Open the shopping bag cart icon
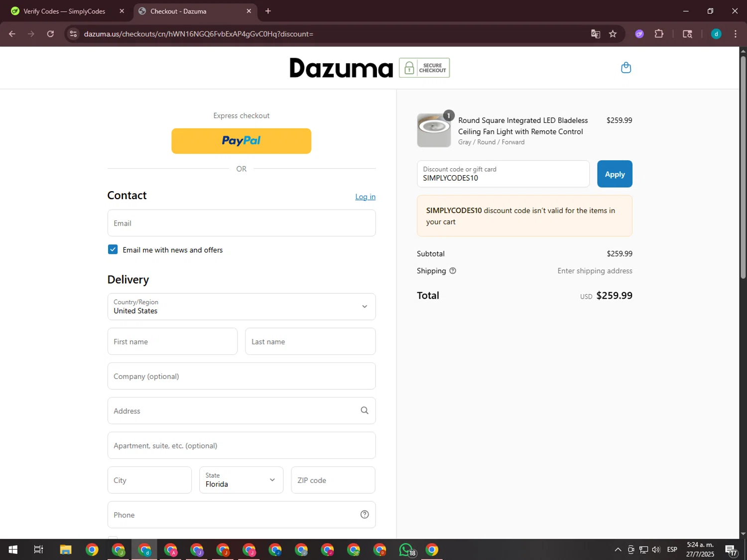This screenshot has width=747, height=560. pos(626,68)
